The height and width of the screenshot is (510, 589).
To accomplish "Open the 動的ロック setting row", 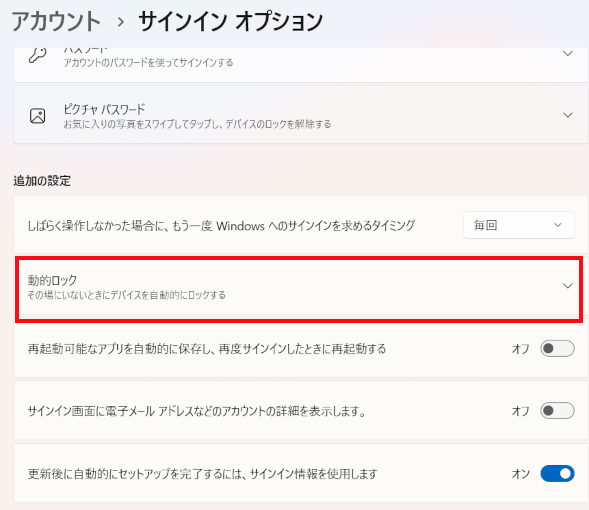I will [299, 289].
